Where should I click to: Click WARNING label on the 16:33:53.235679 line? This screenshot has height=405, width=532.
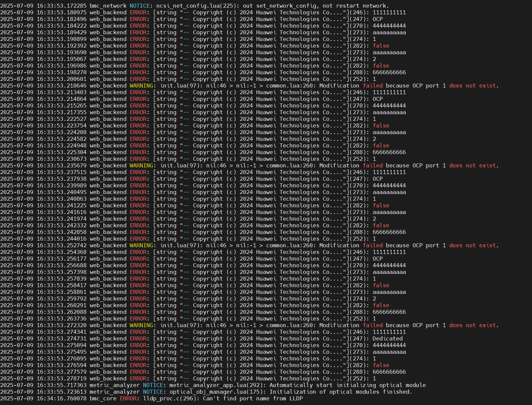coord(141,165)
